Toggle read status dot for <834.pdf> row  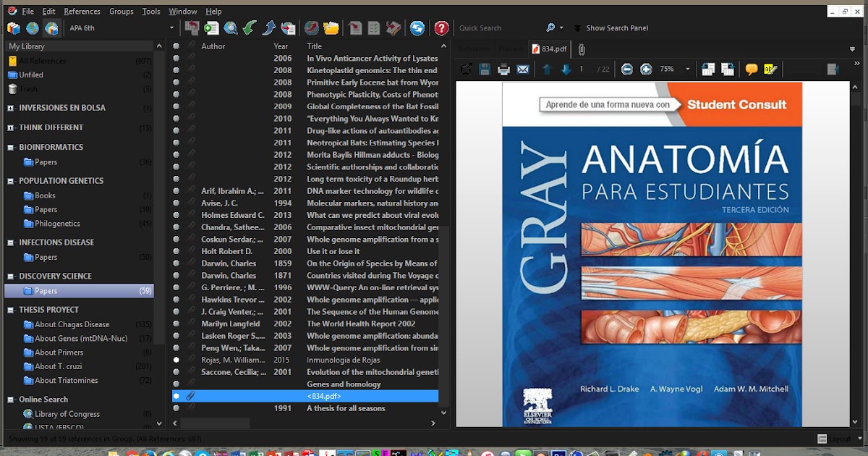tap(176, 396)
